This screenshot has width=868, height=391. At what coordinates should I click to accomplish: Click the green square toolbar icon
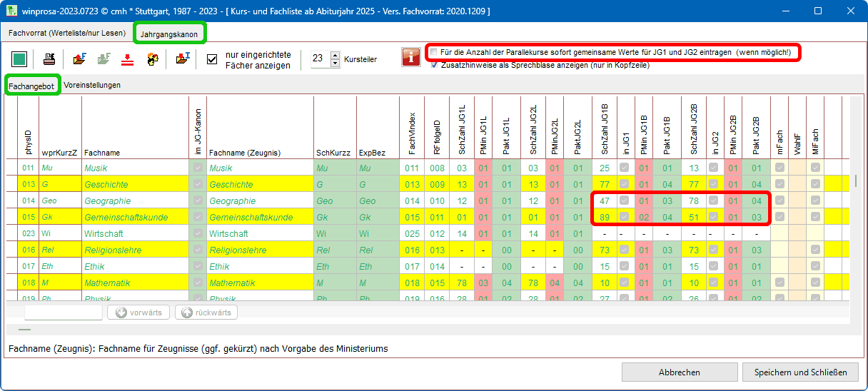click(x=19, y=59)
